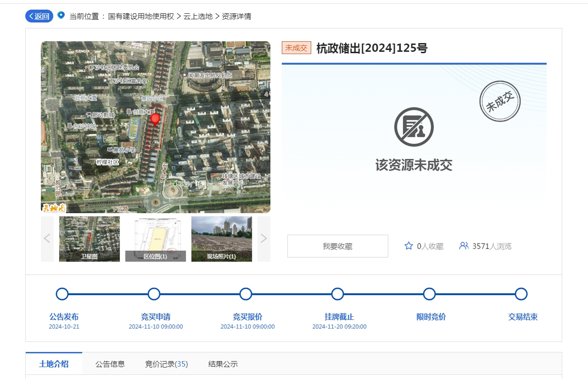Click the title 杭政储出[2024]125号
This screenshot has height=379, width=588.
point(372,48)
